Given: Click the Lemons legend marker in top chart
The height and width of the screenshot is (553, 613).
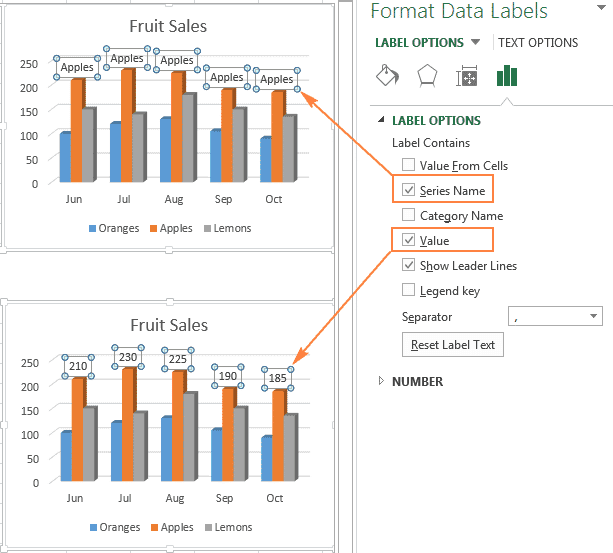Looking at the screenshot, I should pyautogui.click(x=208, y=228).
